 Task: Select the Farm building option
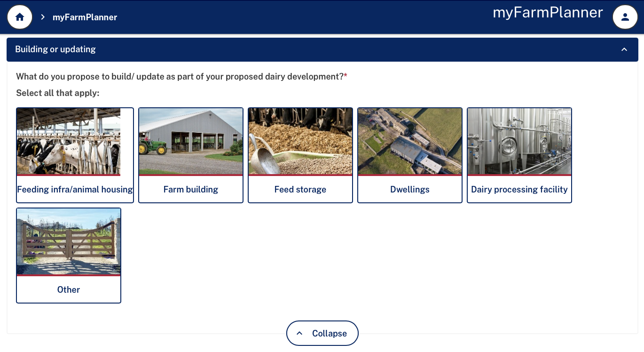point(190,189)
